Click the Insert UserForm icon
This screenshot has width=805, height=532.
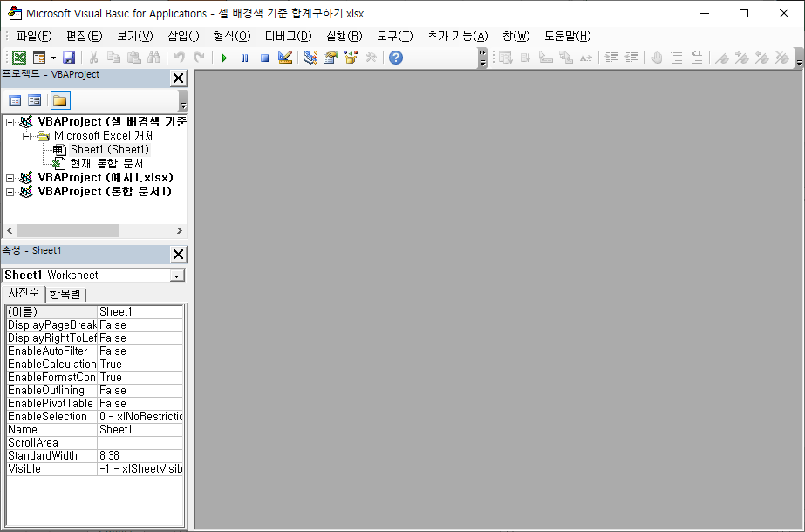(x=39, y=58)
